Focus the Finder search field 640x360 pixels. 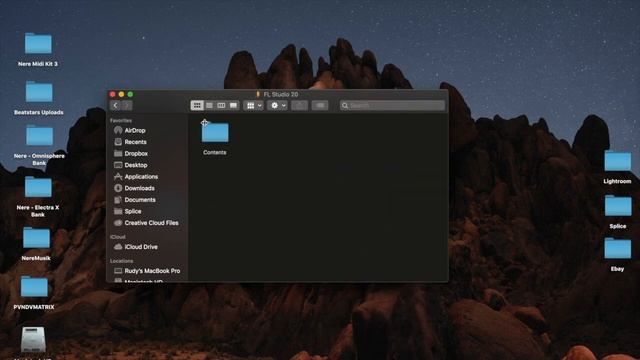click(393, 105)
